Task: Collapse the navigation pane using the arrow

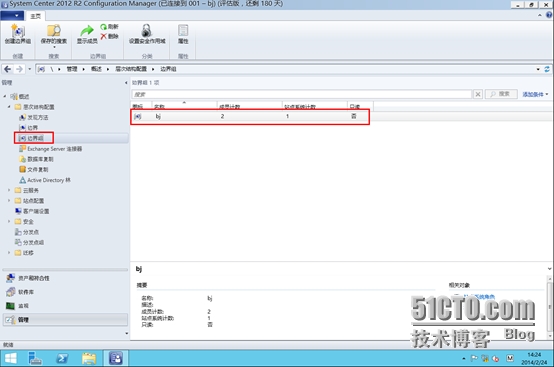Action: [x=126, y=83]
